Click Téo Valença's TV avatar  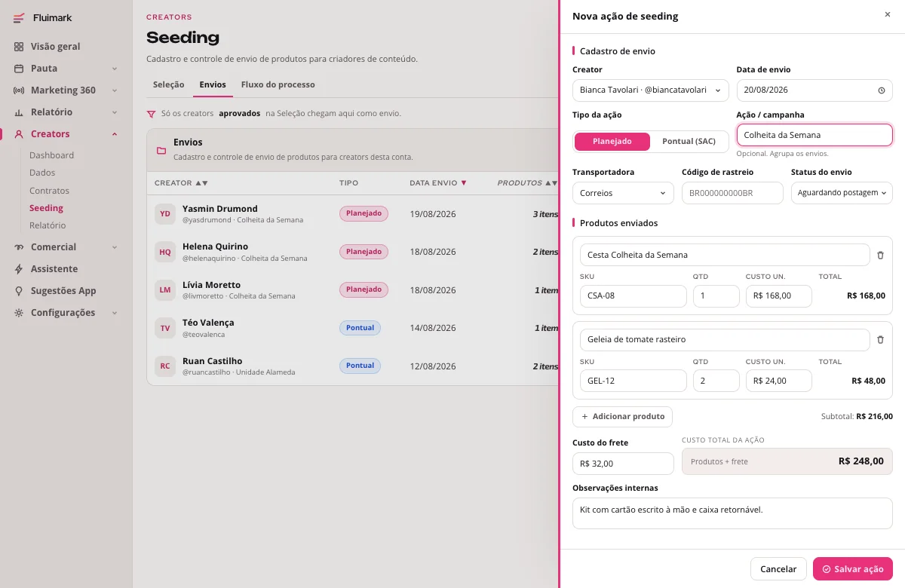pyautogui.click(x=165, y=328)
